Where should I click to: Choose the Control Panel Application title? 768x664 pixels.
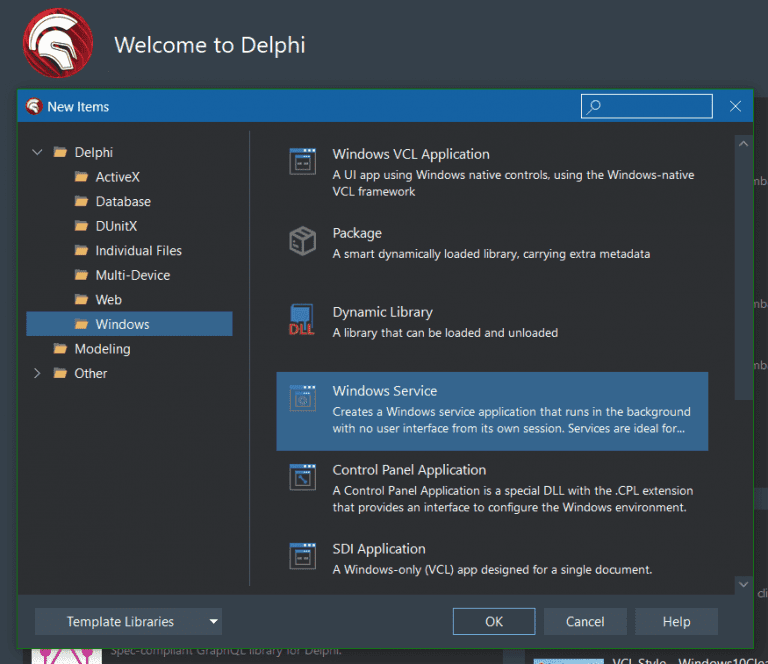click(409, 470)
